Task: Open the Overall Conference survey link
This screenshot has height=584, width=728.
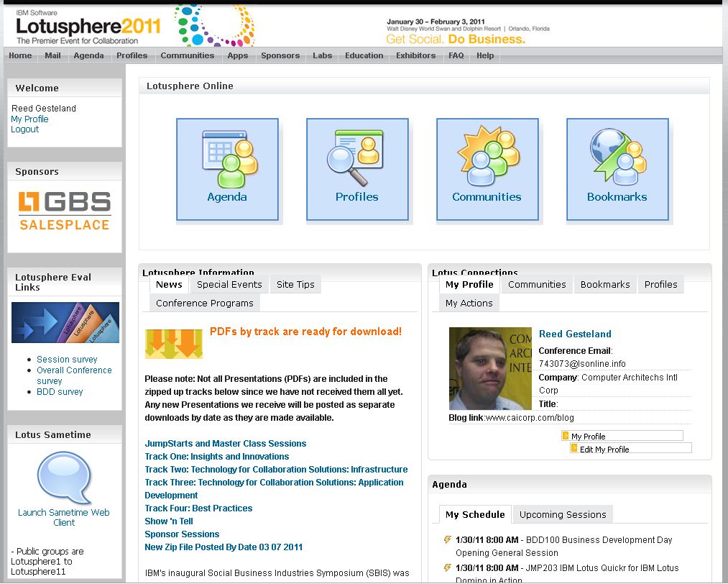Action: (x=74, y=375)
